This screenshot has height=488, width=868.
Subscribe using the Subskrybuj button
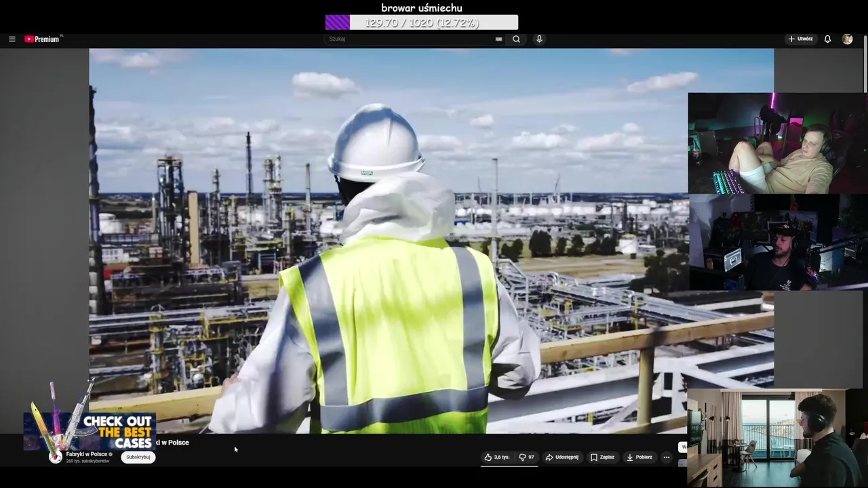pos(138,457)
